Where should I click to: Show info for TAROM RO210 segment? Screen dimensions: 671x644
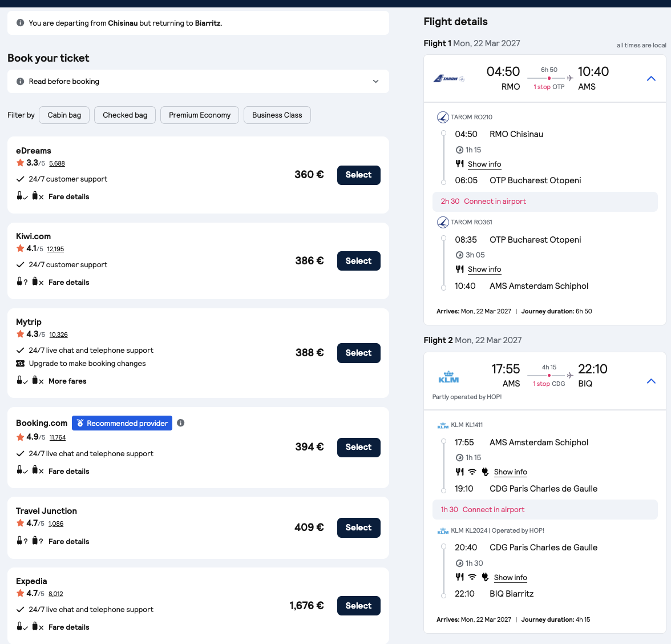[x=484, y=164]
